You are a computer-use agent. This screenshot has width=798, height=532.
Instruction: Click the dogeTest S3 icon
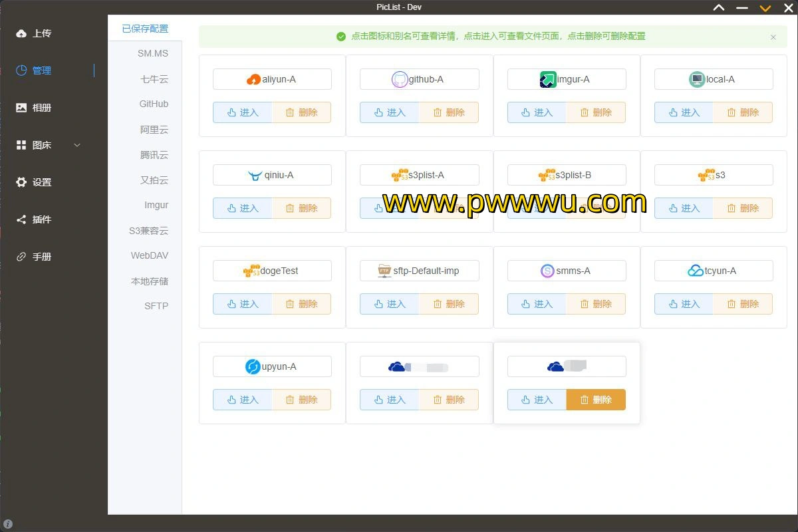(251, 271)
